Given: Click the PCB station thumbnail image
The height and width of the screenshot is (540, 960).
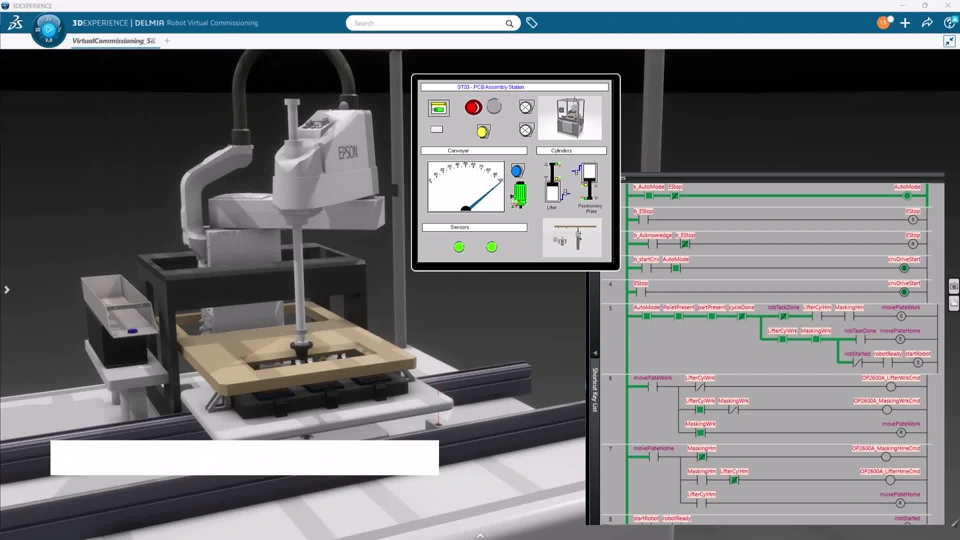Looking at the screenshot, I should coord(571,118).
